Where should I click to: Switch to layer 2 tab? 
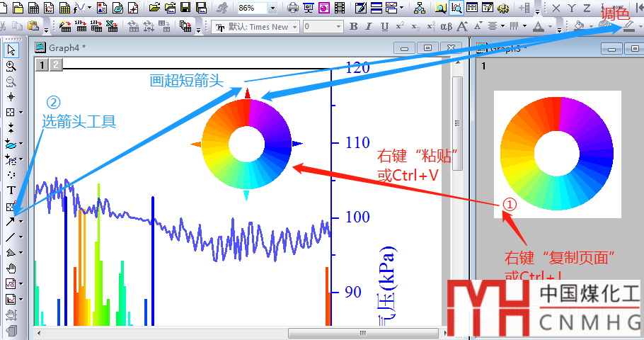pos(55,65)
